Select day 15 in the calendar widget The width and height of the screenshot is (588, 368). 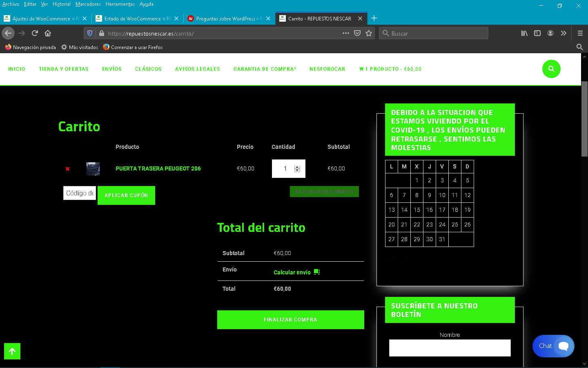point(417,210)
